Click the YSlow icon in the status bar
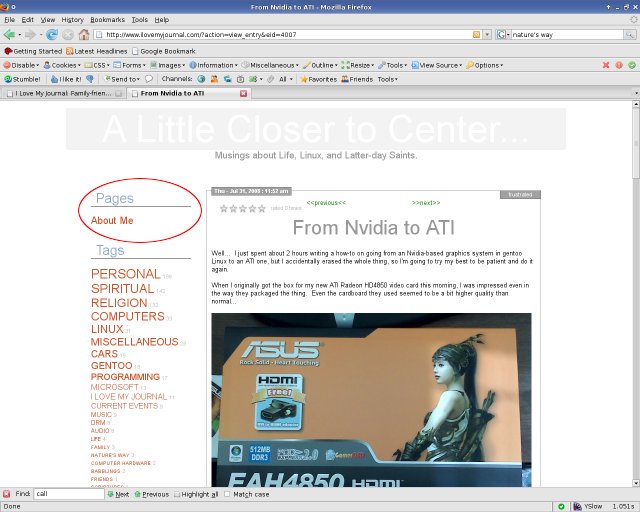 (578, 506)
